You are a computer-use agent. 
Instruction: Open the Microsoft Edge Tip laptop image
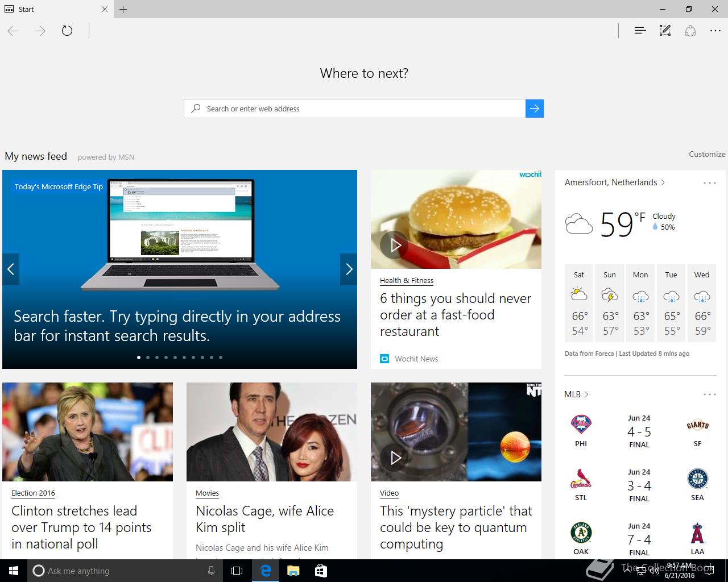(x=180, y=234)
